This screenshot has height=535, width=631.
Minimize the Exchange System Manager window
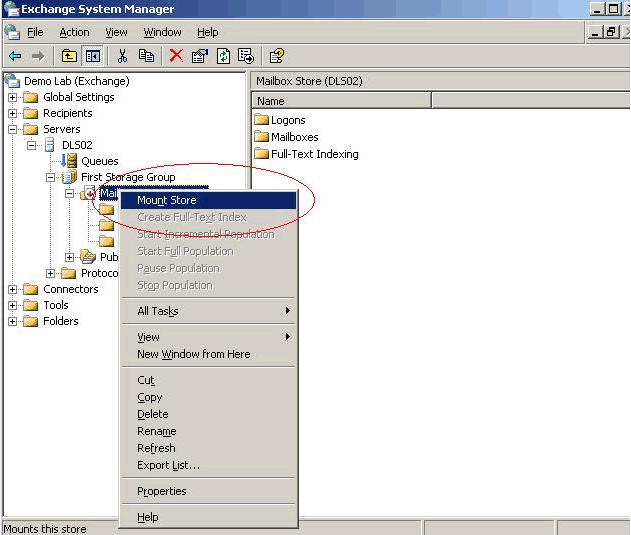(597, 9)
